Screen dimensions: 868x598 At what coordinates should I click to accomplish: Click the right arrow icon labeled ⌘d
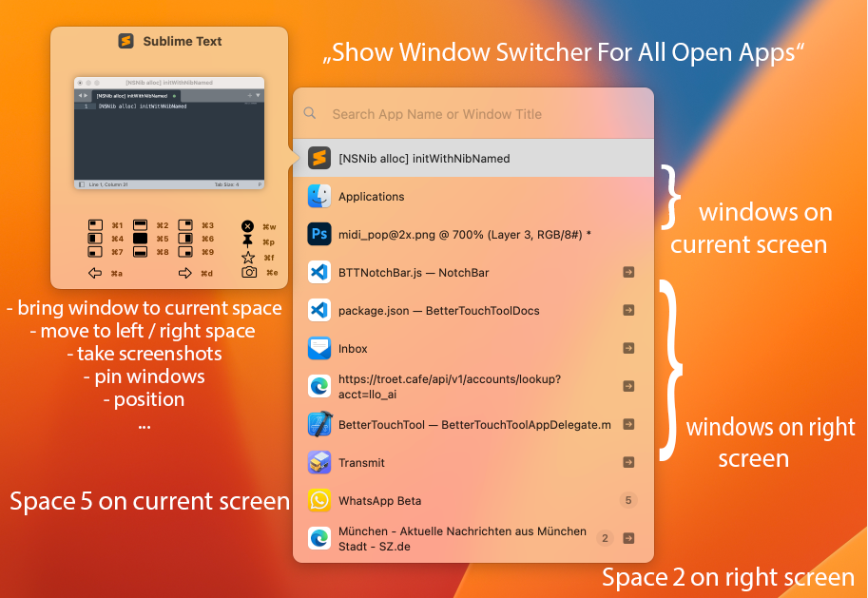(x=184, y=273)
